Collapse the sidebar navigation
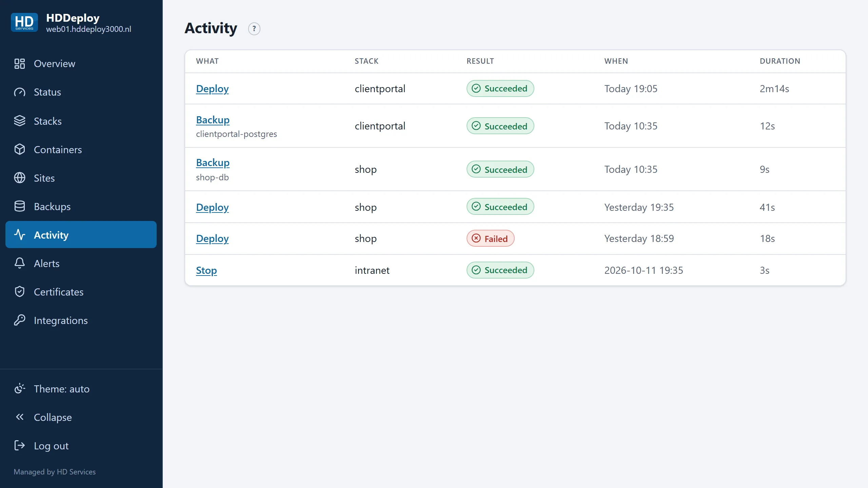The image size is (868, 488). 81,417
